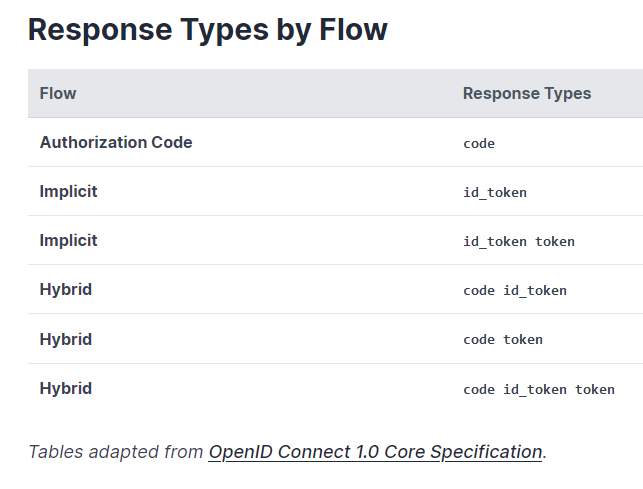Click the "code token" response type value
643x489 pixels.
[503, 339]
